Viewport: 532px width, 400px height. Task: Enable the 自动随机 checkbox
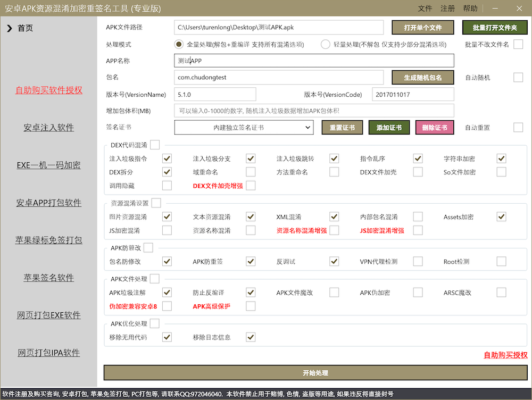518,78
